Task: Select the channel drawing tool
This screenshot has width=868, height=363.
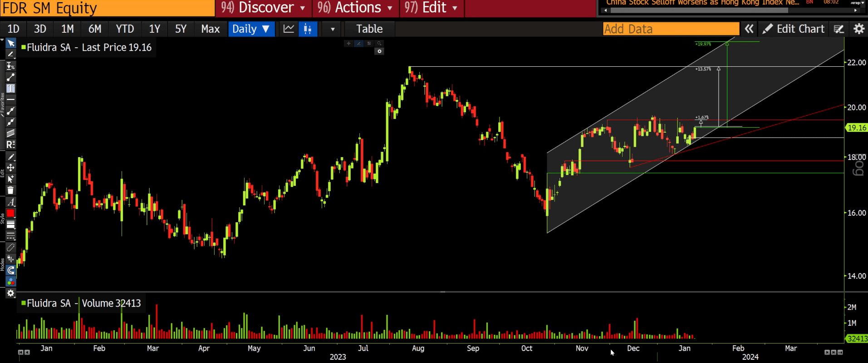Action: [10, 133]
